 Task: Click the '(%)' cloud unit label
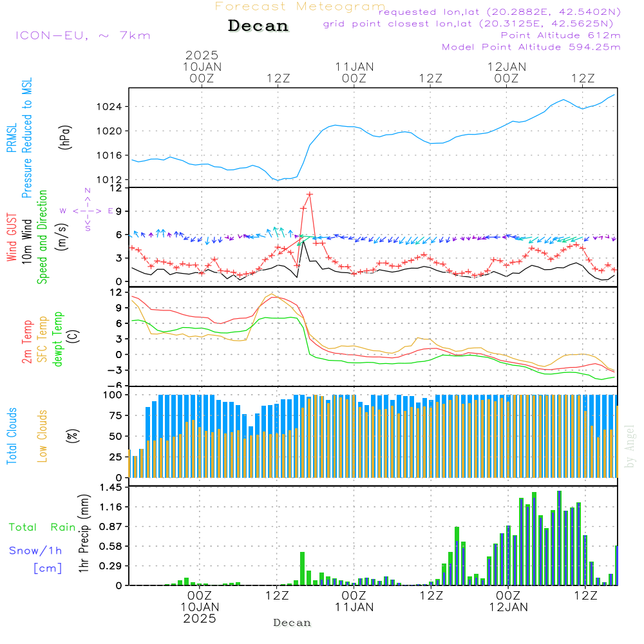(x=73, y=436)
